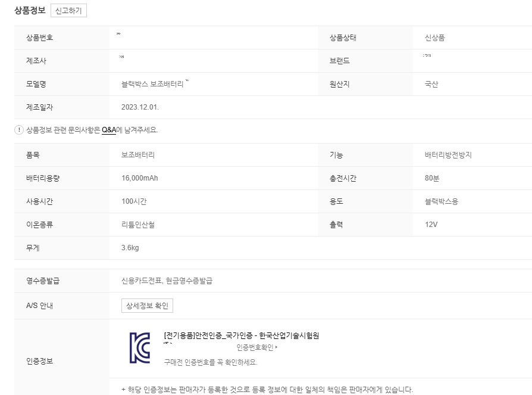Select the 브랜드 label cell
Viewport: 532px width, 395px height.
[x=365, y=61]
